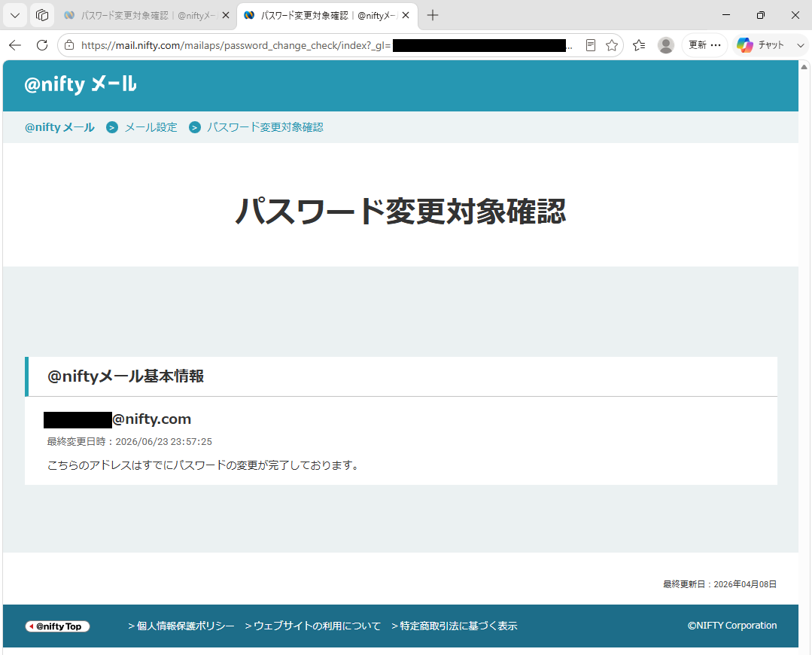The image size is (812, 655).
Task: Click the 最終変更日時 timestamp line
Action: click(129, 441)
